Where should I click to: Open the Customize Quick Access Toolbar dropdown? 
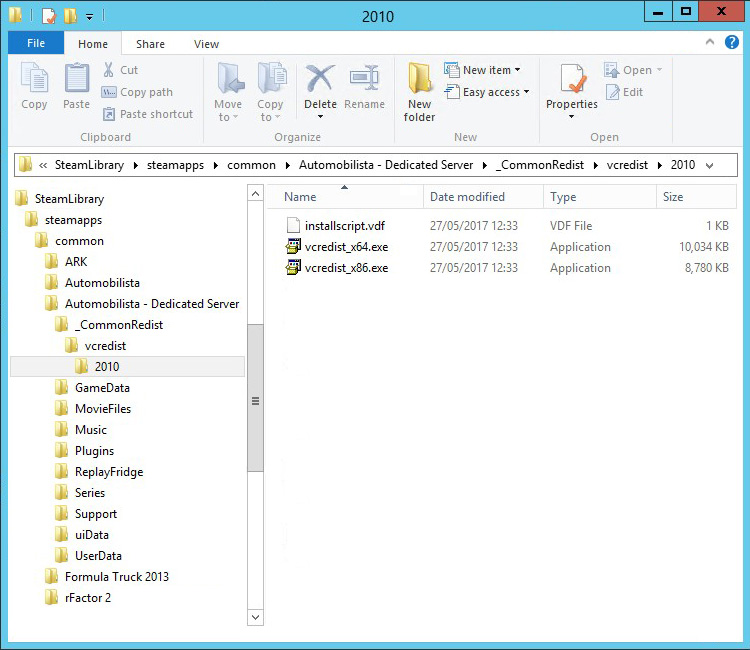[x=89, y=17]
